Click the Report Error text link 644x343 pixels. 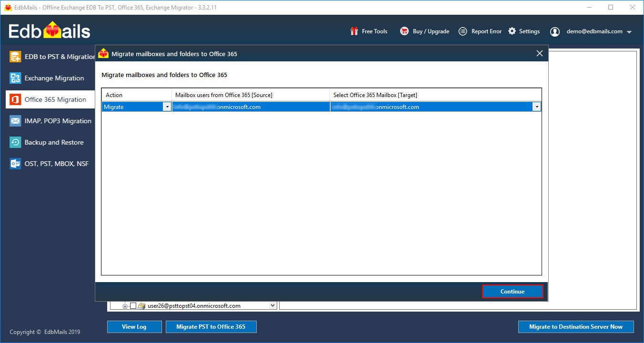tap(486, 31)
